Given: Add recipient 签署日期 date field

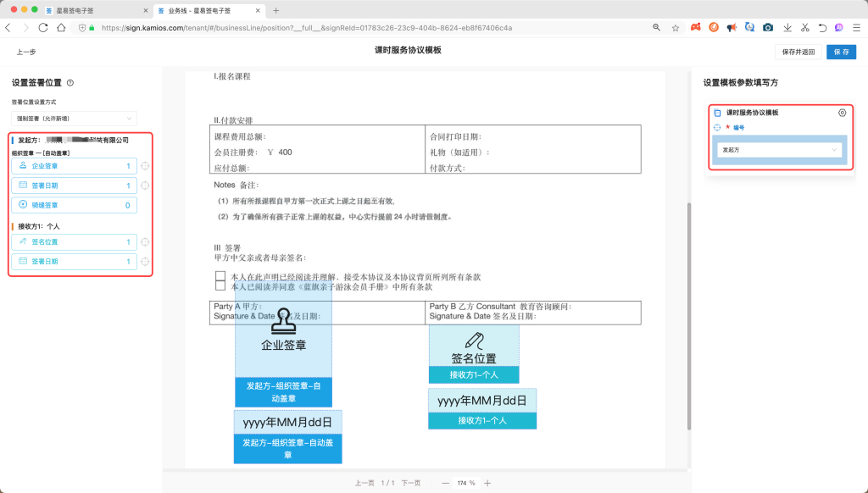Looking at the screenshot, I should coord(75,261).
